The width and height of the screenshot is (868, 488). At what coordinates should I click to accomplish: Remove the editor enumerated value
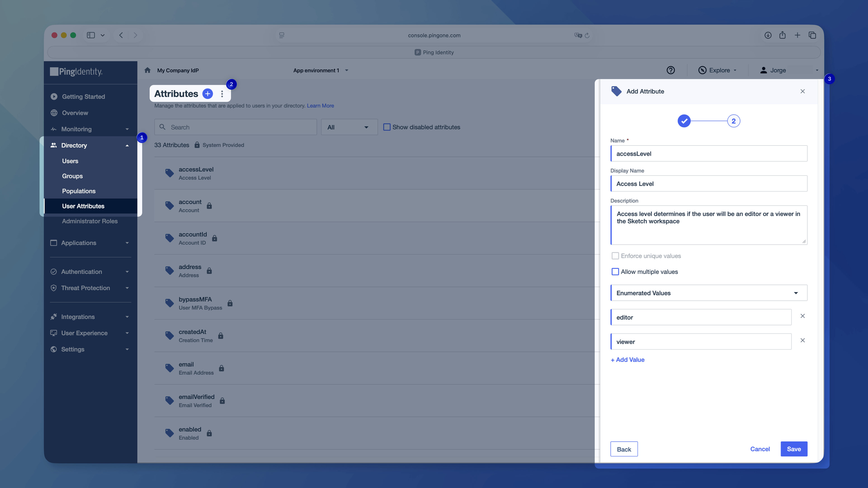[803, 316]
